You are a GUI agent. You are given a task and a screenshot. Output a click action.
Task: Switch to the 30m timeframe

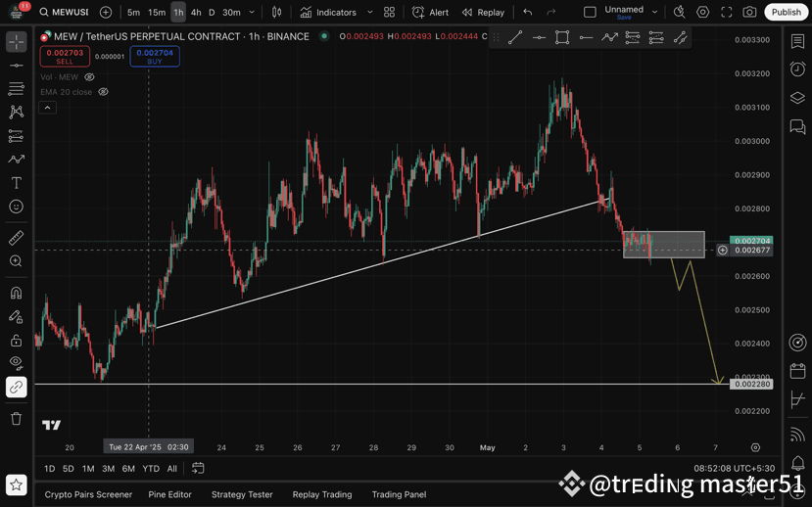[231, 12]
